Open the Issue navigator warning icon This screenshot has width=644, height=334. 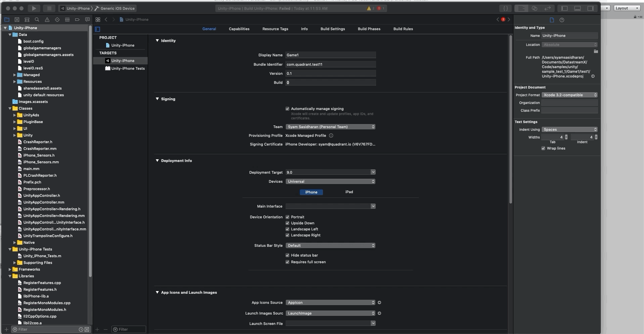(x=47, y=19)
